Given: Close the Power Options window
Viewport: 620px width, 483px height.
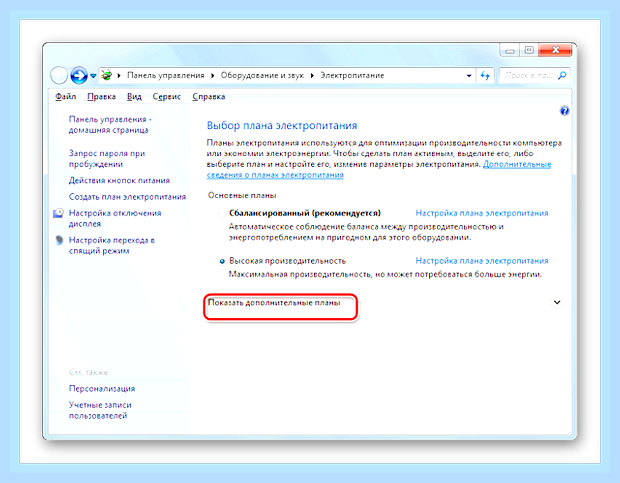Looking at the screenshot, I should pos(556,50).
